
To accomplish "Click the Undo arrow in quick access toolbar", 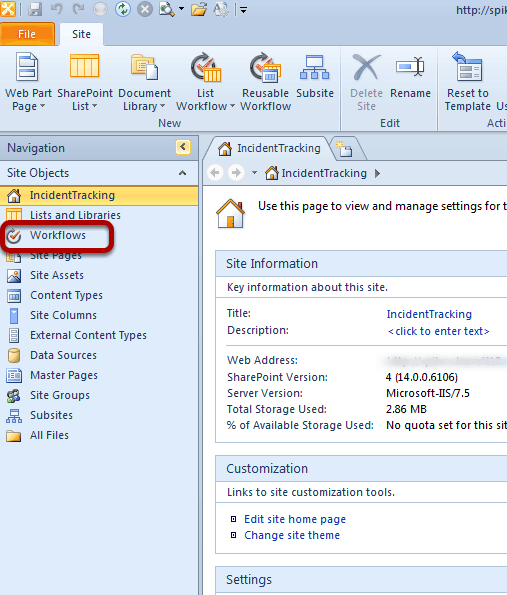I will point(57,9).
